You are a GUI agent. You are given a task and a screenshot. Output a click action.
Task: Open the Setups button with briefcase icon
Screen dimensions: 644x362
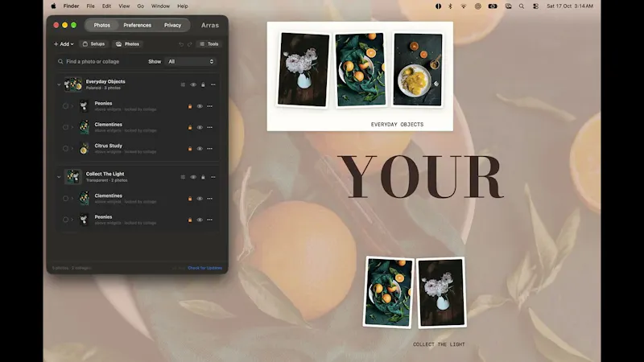click(93, 44)
